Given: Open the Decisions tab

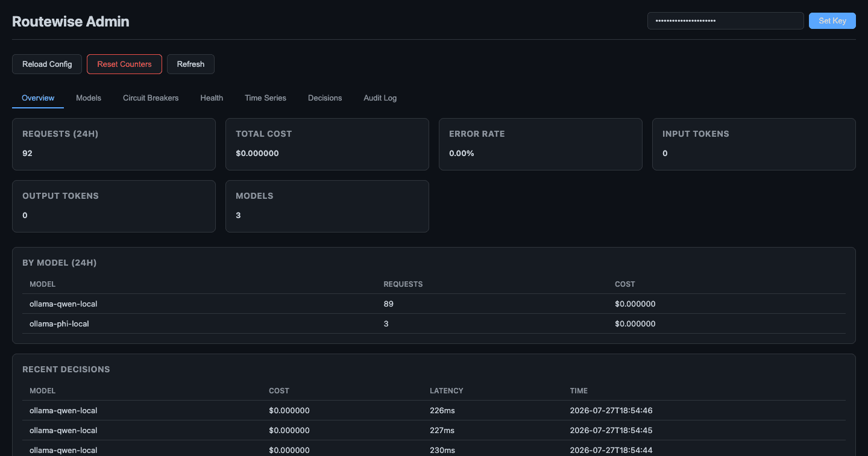Looking at the screenshot, I should click(x=325, y=98).
